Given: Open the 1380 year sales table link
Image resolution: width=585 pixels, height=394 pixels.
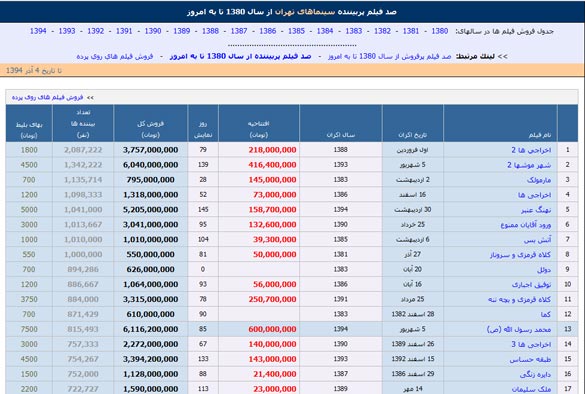Looking at the screenshot, I should (439, 31).
